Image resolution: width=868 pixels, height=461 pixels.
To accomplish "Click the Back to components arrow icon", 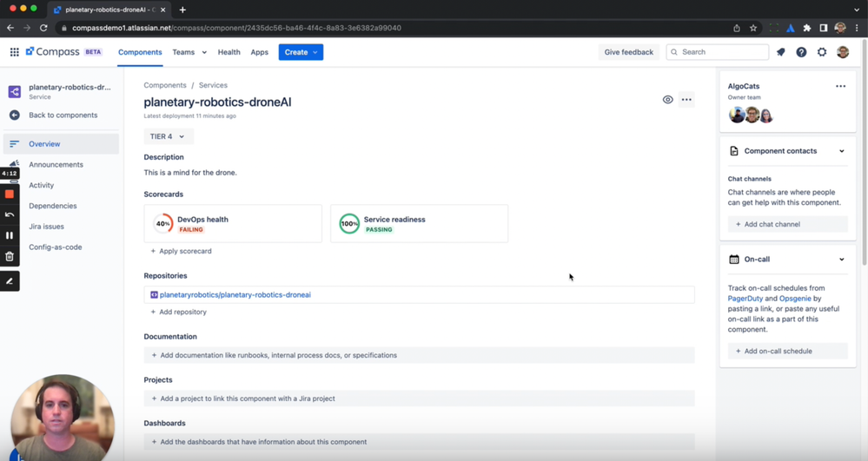I will (15, 115).
